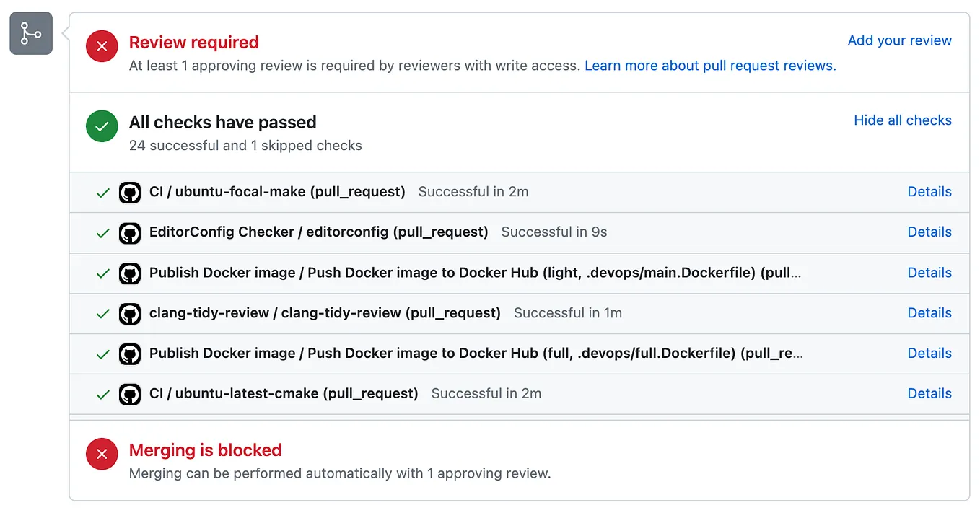Select the GitHub icon on the clang-tidy-review row
980x513 pixels.
(x=130, y=313)
